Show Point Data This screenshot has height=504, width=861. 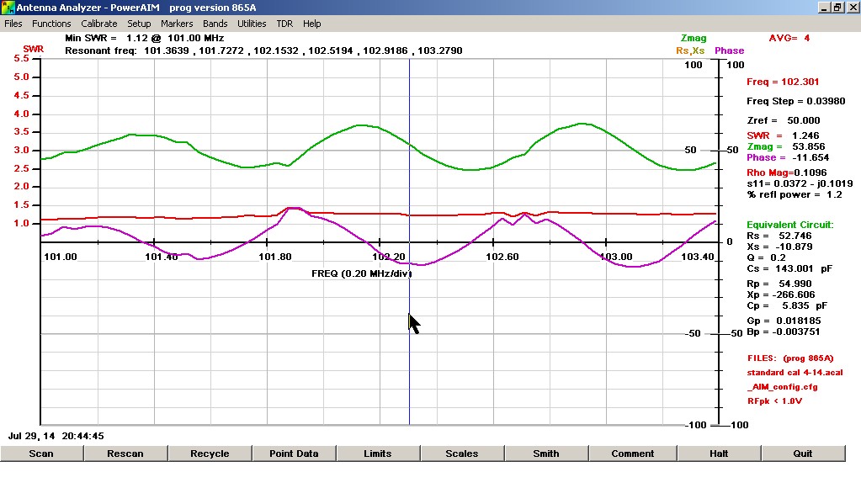tap(294, 454)
